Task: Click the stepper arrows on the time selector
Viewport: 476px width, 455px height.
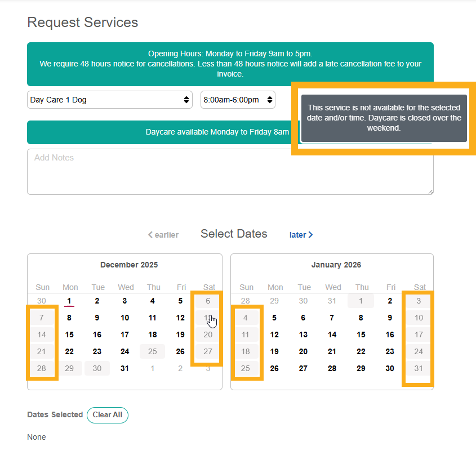Action: click(269, 99)
